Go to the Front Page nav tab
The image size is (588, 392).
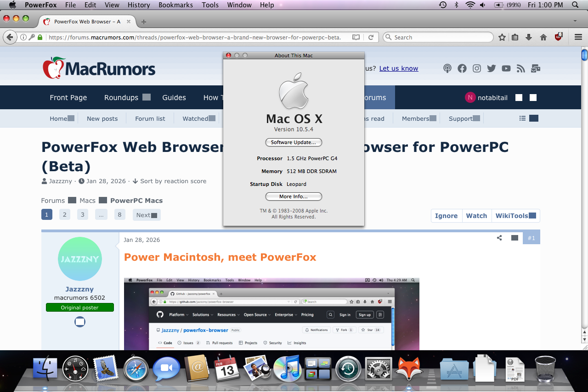click(x=68, y=97)
